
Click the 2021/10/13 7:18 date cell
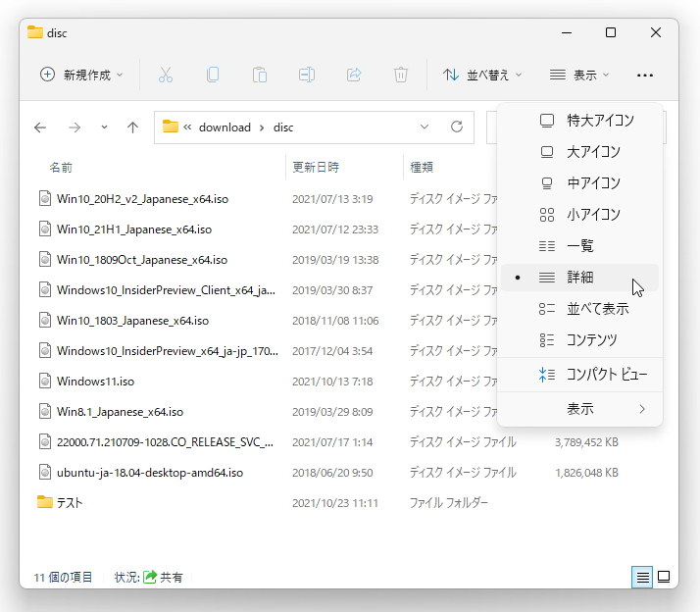point(332,382)
